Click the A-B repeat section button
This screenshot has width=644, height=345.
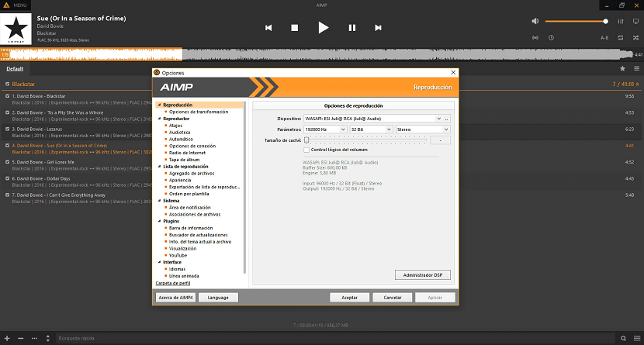pos(604,37)
